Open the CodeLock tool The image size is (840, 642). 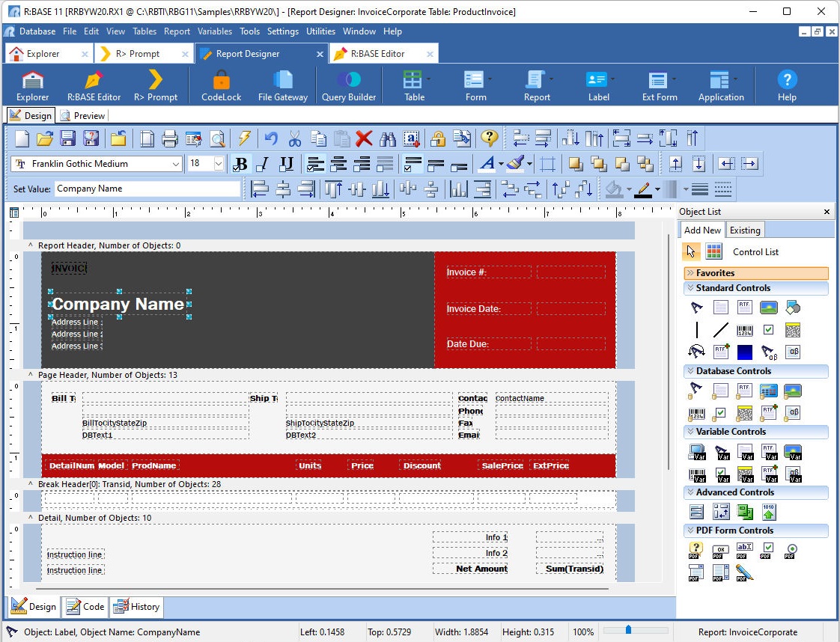(221, 85)
